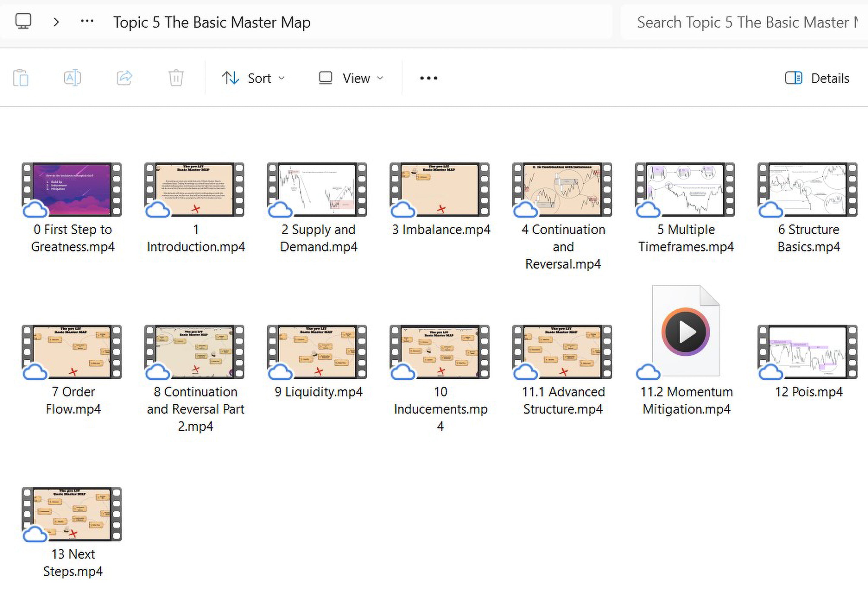Expand the breadcrumb chevron after the PC icon
The image size is (868, 607).
pos(56,22)
